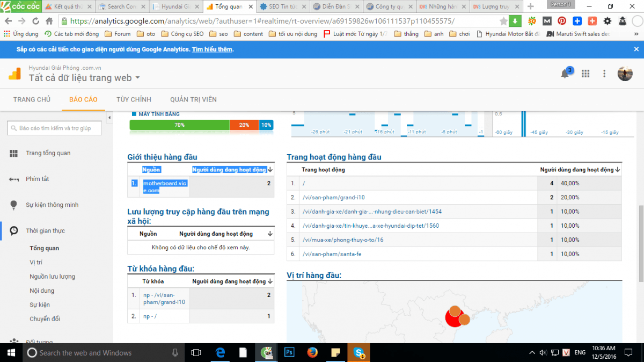
Task: Switch to QUẢN TRỊ VIÊN tab
Action: [193, 99]
